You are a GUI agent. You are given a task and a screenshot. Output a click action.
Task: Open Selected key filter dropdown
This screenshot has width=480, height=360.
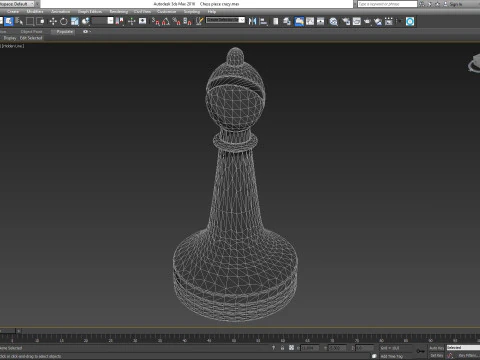click(463, 348)
